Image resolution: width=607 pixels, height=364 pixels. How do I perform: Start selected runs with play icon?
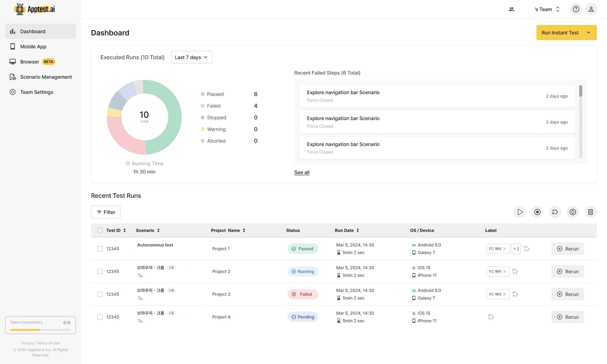520,212
